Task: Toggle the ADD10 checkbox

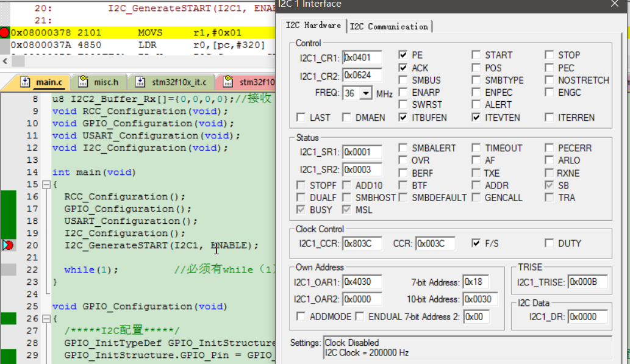Action: 346,185
